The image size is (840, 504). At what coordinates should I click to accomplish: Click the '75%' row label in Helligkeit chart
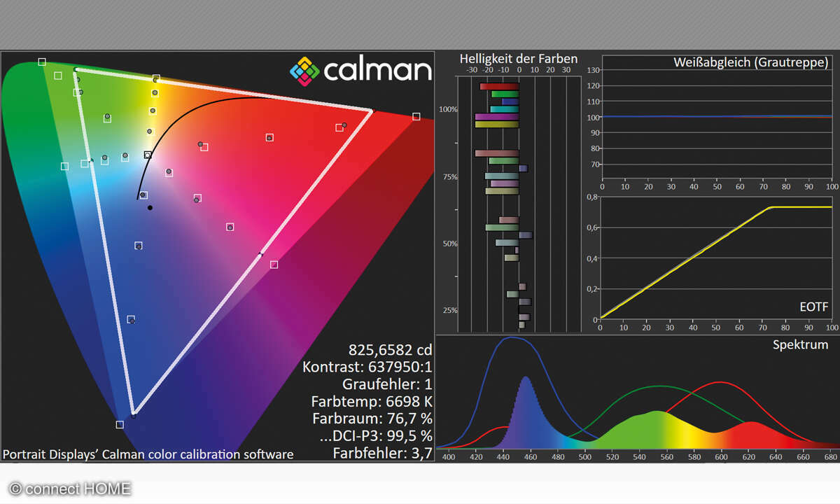449,177
